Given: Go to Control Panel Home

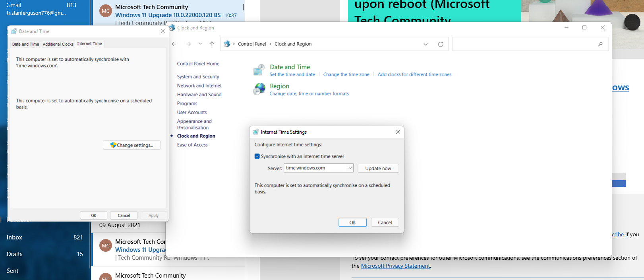Looking at the screenshot, I should [x=198, y=64].
